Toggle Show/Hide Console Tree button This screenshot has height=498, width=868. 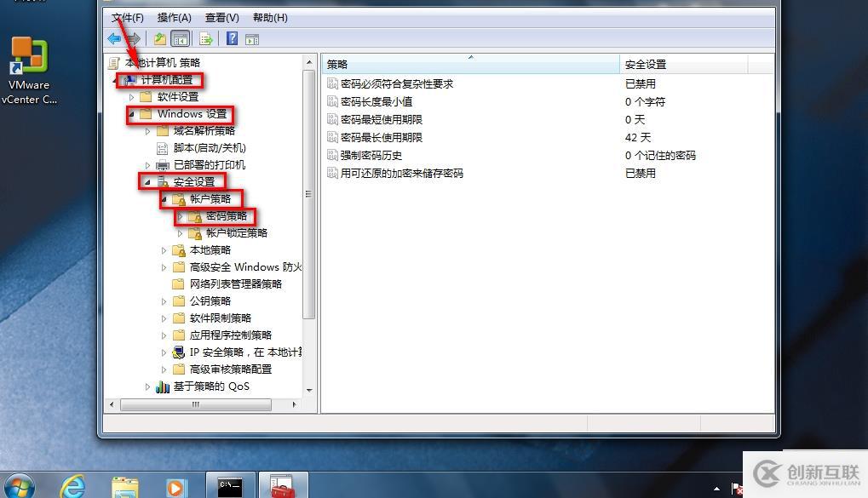tap(181, 39)
